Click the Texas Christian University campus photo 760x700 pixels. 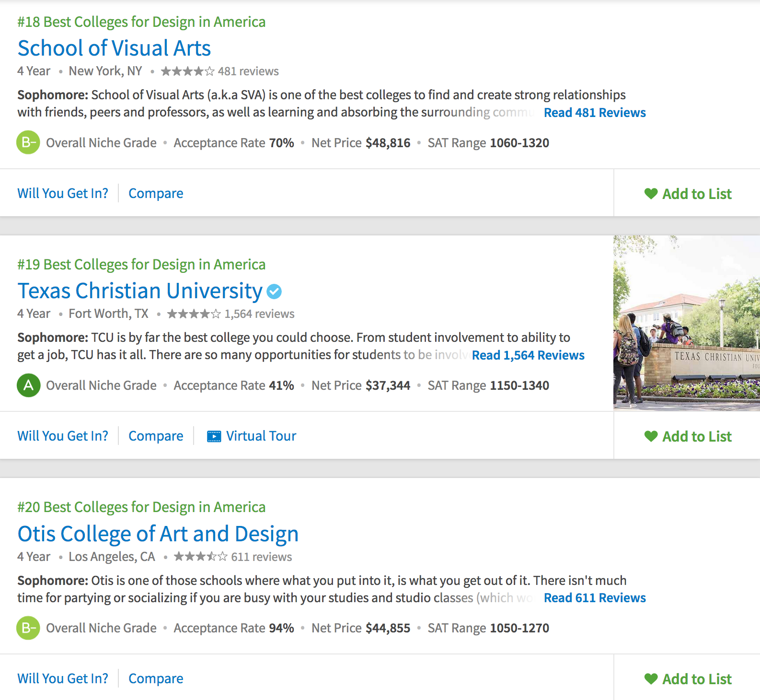coord(686,323)
